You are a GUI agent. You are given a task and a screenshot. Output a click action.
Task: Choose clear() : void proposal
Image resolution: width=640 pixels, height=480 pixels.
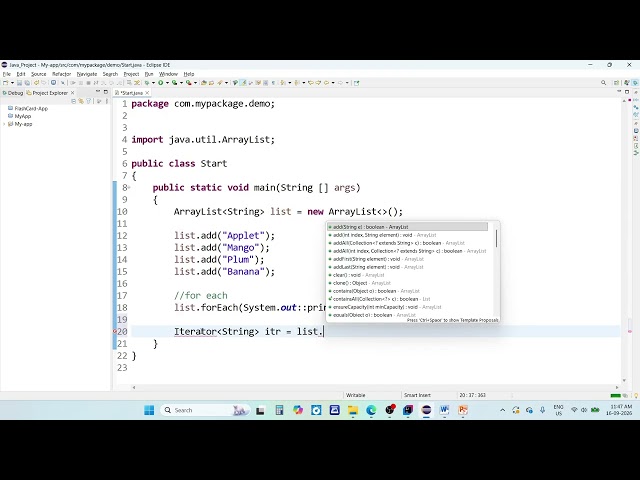(x=408, y=275)
